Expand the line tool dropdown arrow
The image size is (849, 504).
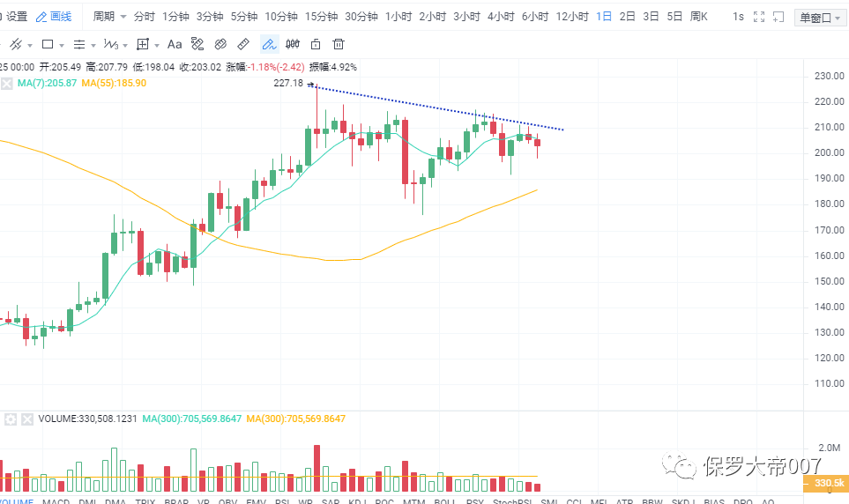pyautogui.click(x=30, y=46)
